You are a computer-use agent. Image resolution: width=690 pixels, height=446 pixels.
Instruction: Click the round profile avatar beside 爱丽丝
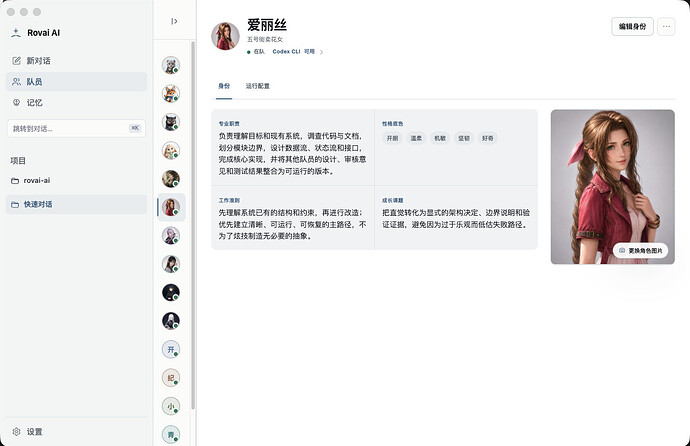225,36
